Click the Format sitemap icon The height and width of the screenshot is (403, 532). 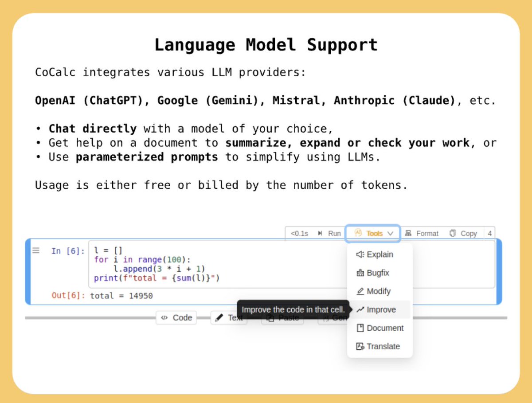click(408, 233)
